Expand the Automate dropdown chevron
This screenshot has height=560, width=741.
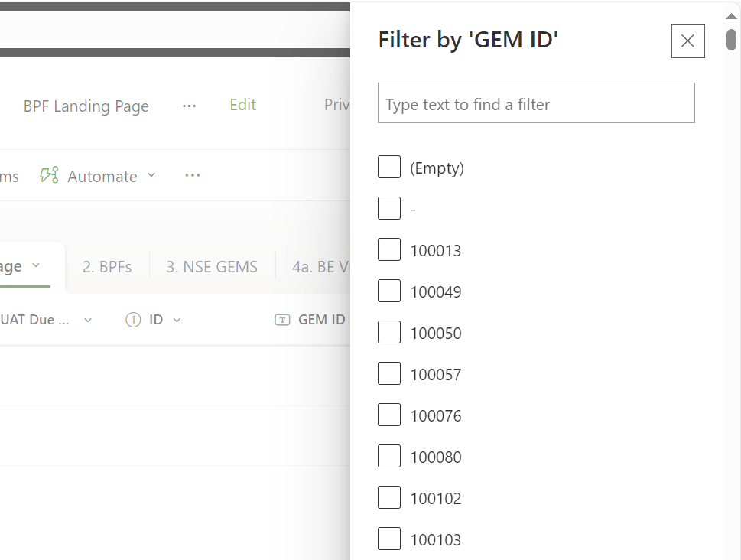coord(151,175)
